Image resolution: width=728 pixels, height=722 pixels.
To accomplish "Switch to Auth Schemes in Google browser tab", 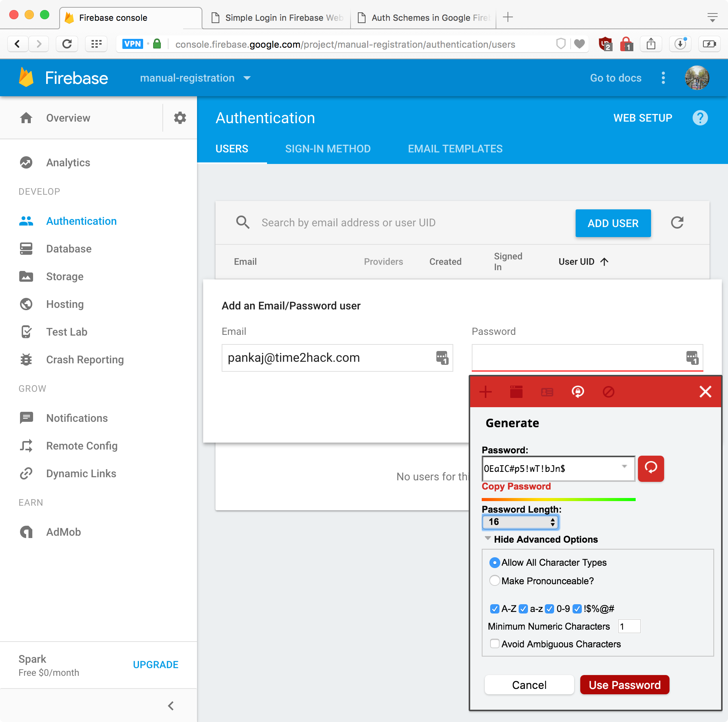I will pyautogui.click(x=424, y=18).
